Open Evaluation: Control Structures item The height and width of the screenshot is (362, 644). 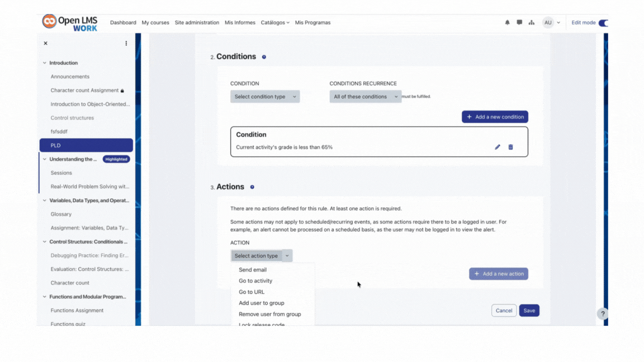[89, 269]
